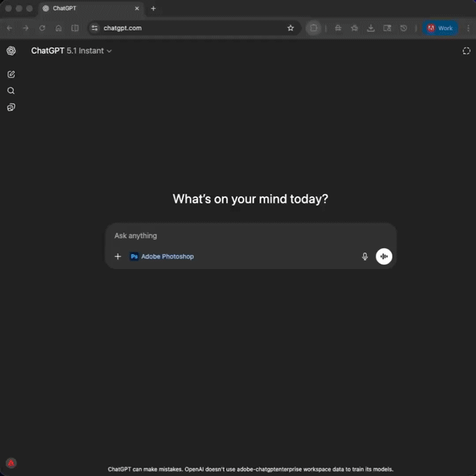This screenshot has width=476, height=476.
Task: Click the browser home icon
Action: tap(59, 28)
